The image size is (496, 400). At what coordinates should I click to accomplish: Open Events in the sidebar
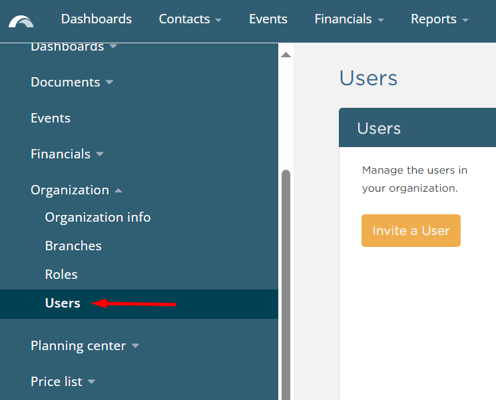50,118
